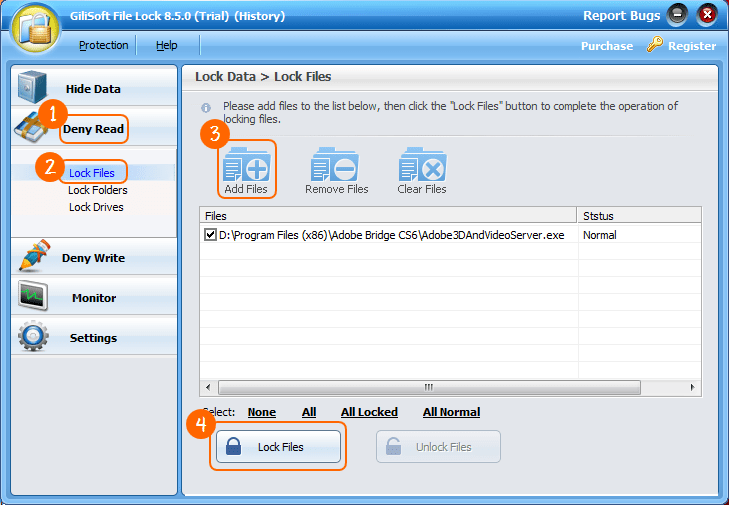
Task: Select All Normal files link
Action: click(451, 412)
